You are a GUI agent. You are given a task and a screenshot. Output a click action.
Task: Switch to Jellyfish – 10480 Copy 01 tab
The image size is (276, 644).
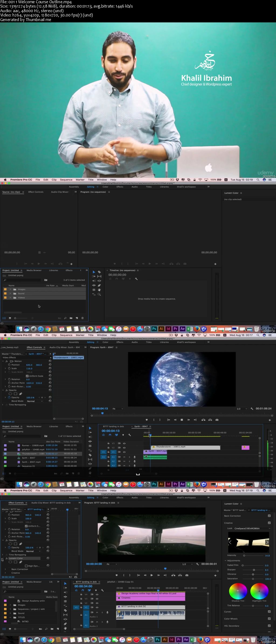click(x=120, y=582)
